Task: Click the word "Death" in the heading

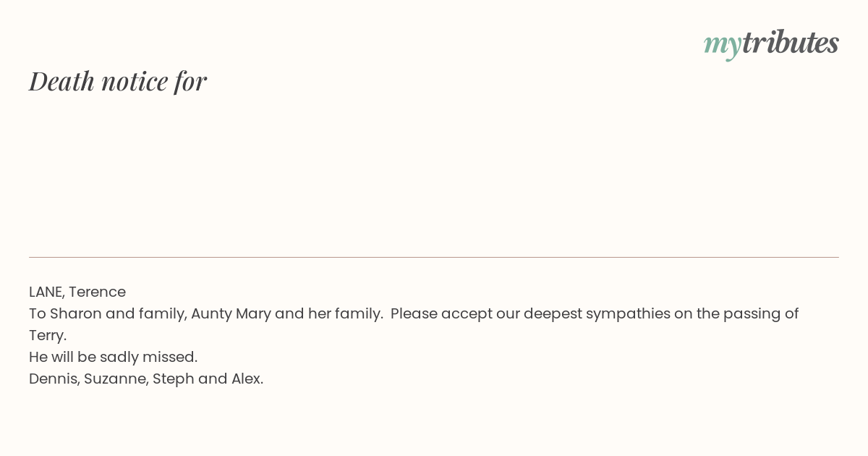Action: [x=62, y=81]
